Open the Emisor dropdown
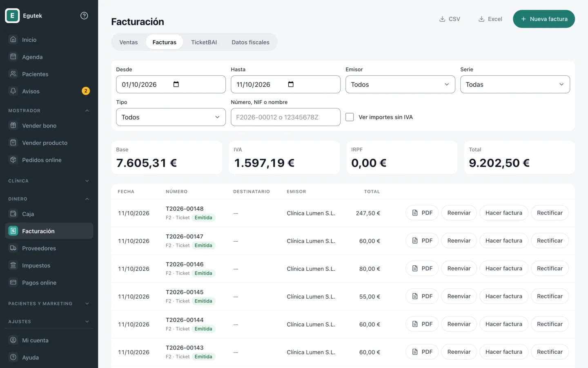 tap(400, 84)
